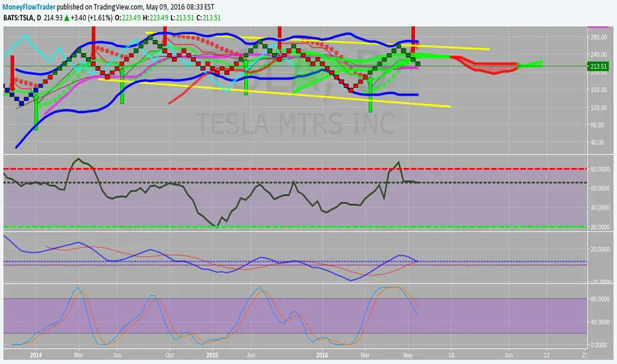Image resolution: width=617 pixels, height=364 pixels.
Task: Click the open value O:223.49
Action: 128,18
